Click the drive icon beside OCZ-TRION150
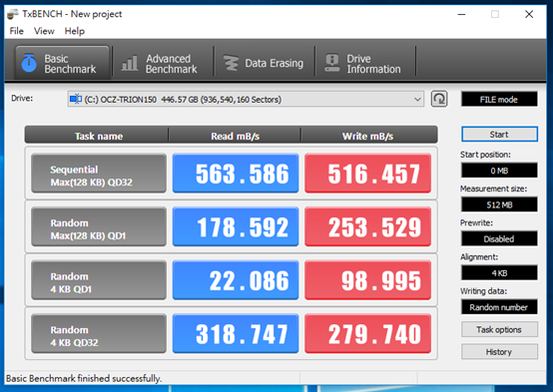 (76, 100)
